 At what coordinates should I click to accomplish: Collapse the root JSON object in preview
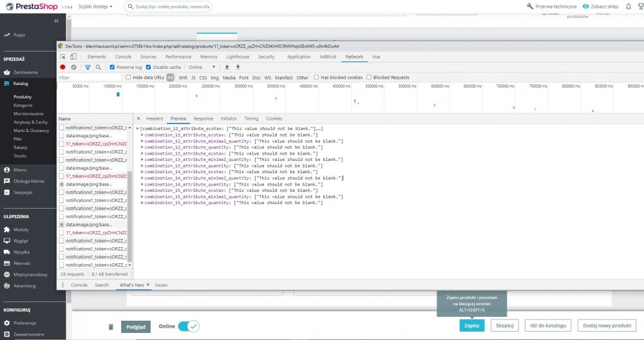click(x=138, y=129)
